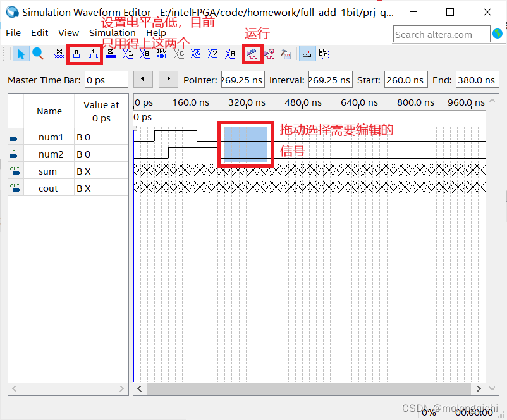This screenshot has width=507, height=420.
Task: Toggle Snap to Grid button
Action: click(307, 54)
